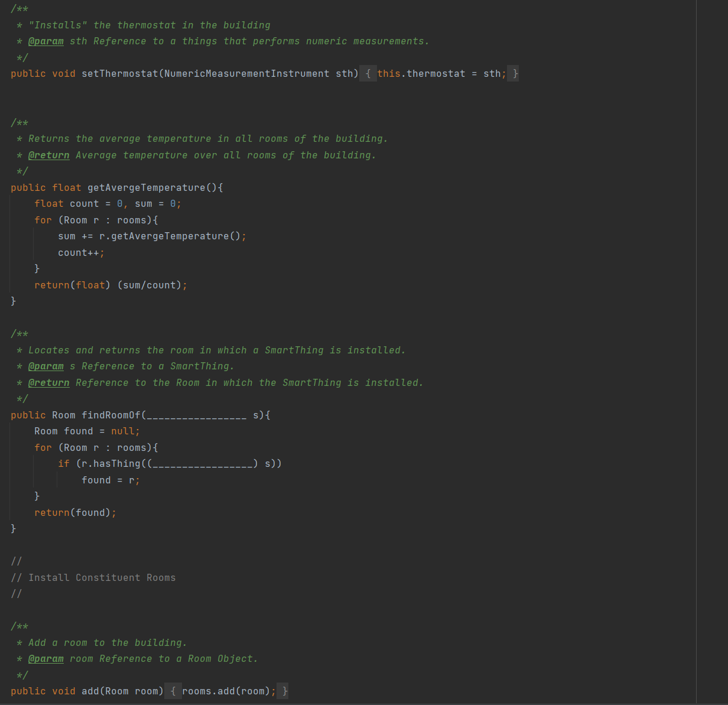Expand the folded setThermostat method body opening brace
The height and width of the screenshot is (705, 728).
[368, 74]
